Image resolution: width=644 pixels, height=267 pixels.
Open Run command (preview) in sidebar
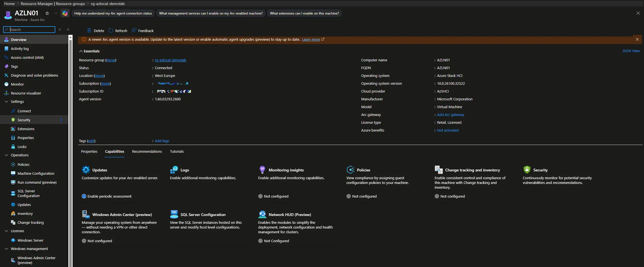click(37, 182)
